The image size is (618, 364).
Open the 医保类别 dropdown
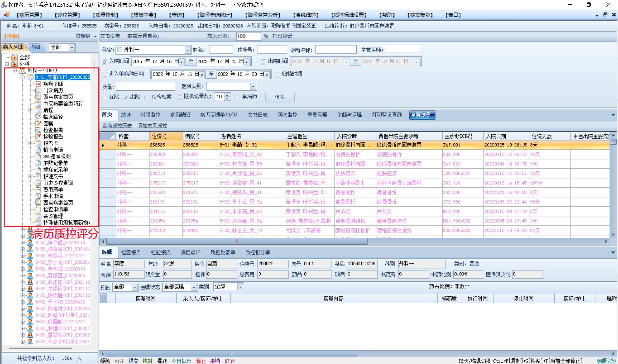click(x=253, y=87)
